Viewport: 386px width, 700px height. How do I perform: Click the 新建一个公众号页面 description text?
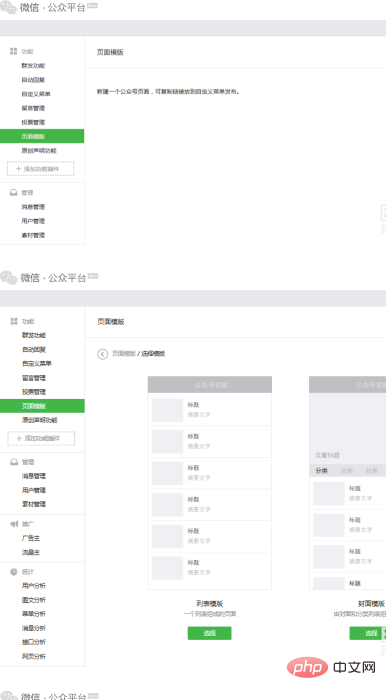(168, 92)
